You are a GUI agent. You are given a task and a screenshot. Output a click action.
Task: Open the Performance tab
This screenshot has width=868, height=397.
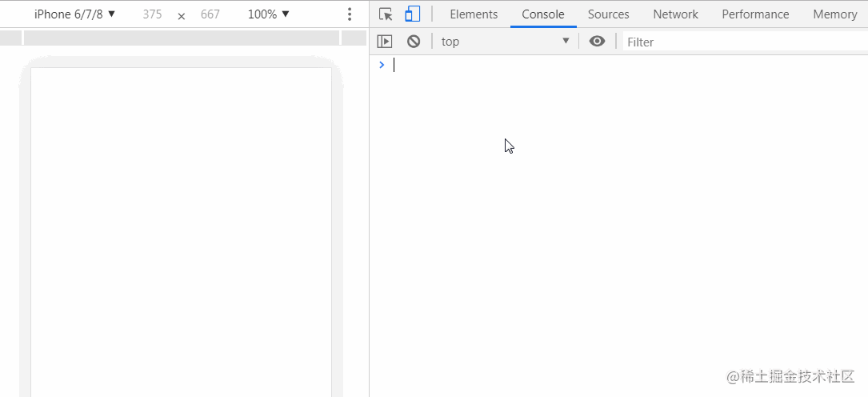(755, 14)
